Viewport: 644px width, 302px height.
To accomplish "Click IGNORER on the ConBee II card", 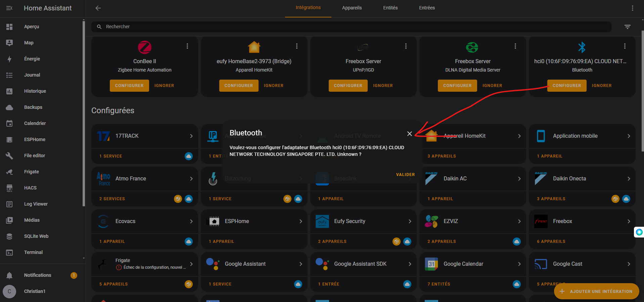I will pyautogui.click(x=164, y=86).
